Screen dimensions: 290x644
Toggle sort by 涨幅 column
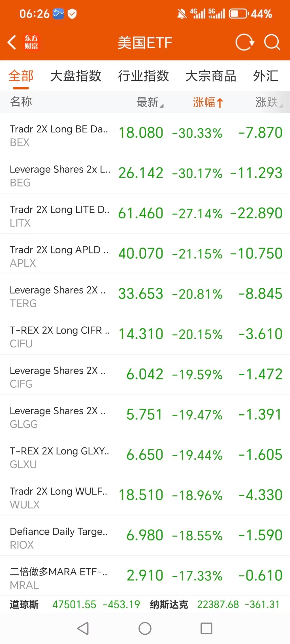(x=208, y=102)
